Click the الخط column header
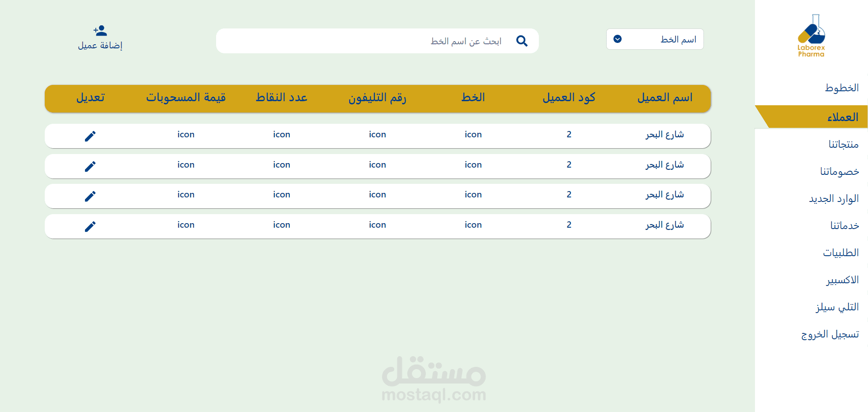This screenshot has height=412, width=868. pyautogui.click(x=473, y=98)
